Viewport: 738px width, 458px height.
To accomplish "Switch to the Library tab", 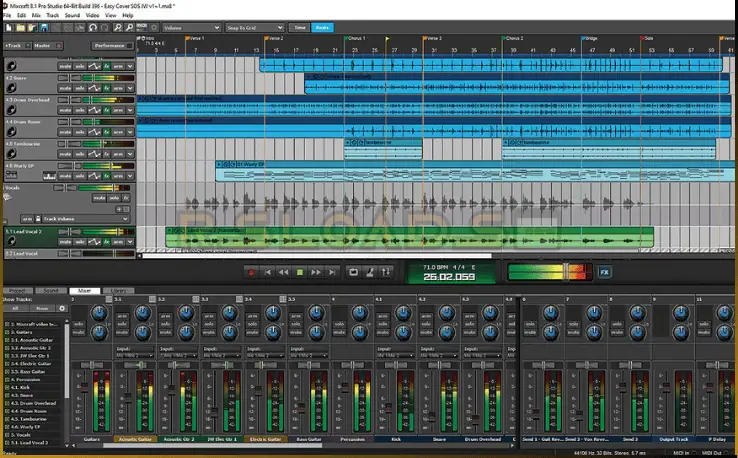I will pos(119,290).
